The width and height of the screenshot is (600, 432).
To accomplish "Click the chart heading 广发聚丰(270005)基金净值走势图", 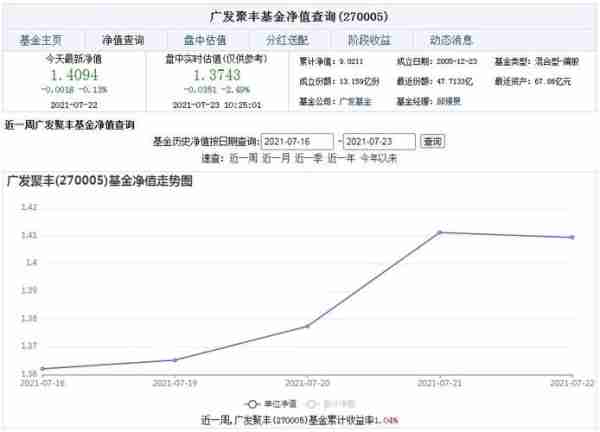I will pyautogui.click(x=100, y=181).
